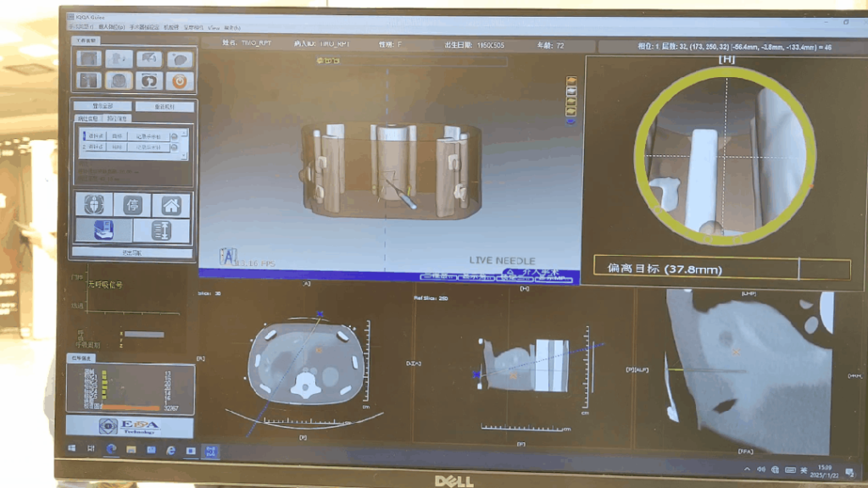Switch to second tab in path panel
Image resolution: width=868 pixels, height=488 pixels.
point(116,119)
